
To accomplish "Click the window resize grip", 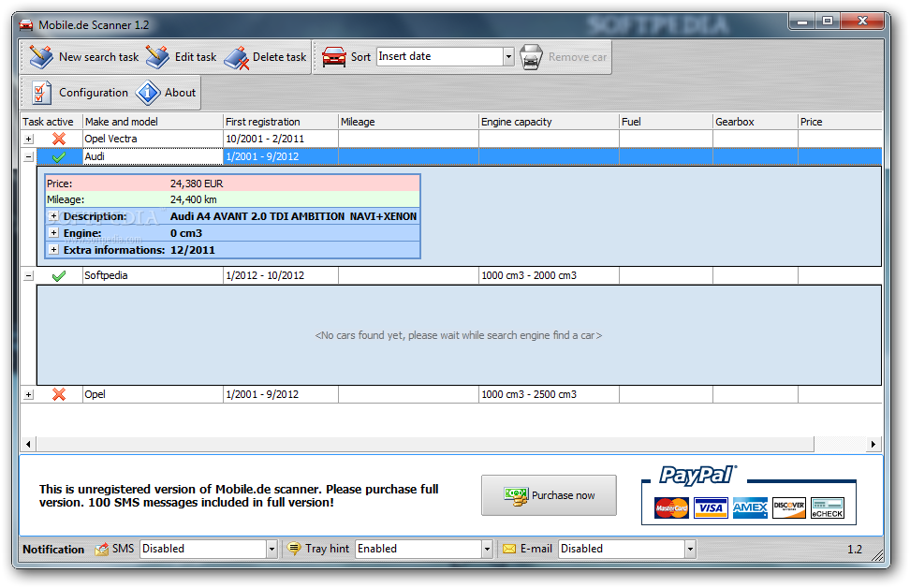I will pos(877,555).
